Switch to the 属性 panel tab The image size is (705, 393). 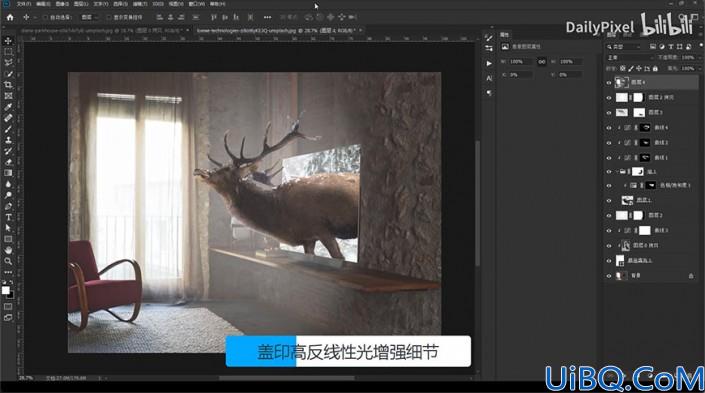[505, 35]
